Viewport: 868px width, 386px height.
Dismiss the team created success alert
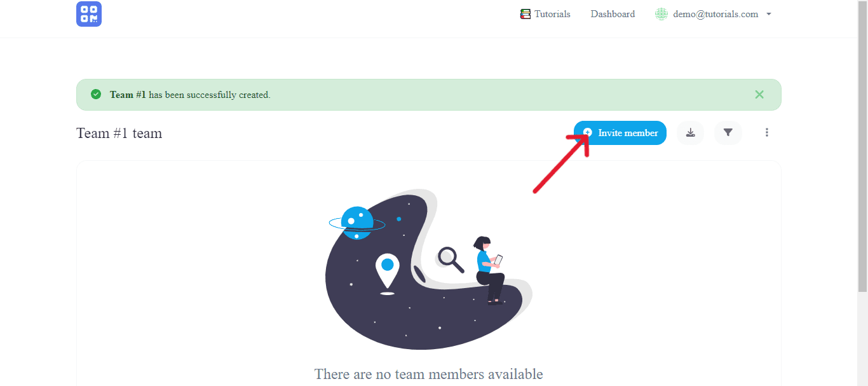759,94
